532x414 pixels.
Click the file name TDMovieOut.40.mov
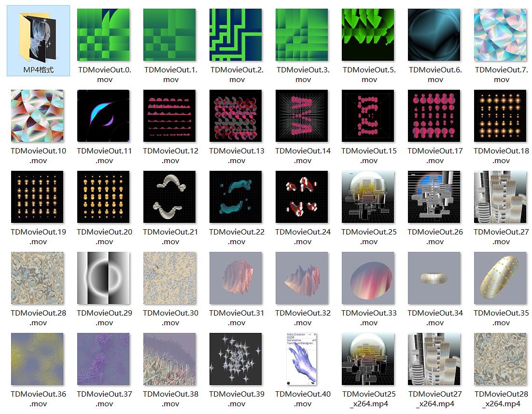tap(303, 399)
